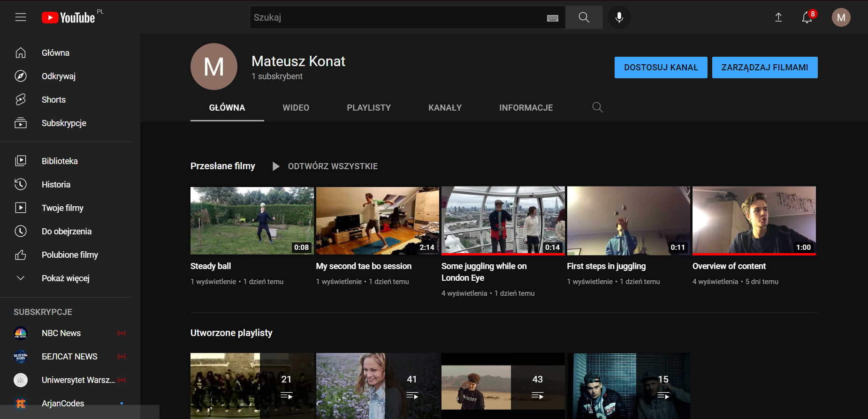Viewport: 868px width, 419px height.
Task: Open the INFORMACJE tab
Action: [526, 108]
